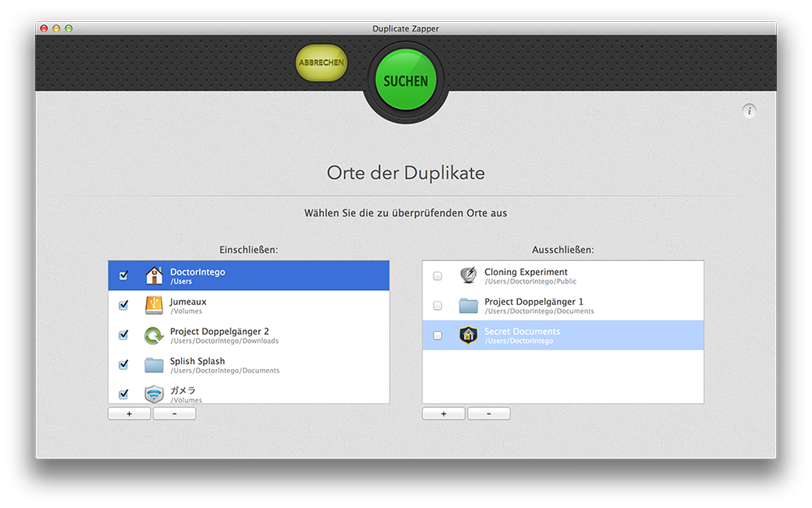Click the Splish Splash folder icon
Screen dimensions: 812x508
click(x=154, y=365)
